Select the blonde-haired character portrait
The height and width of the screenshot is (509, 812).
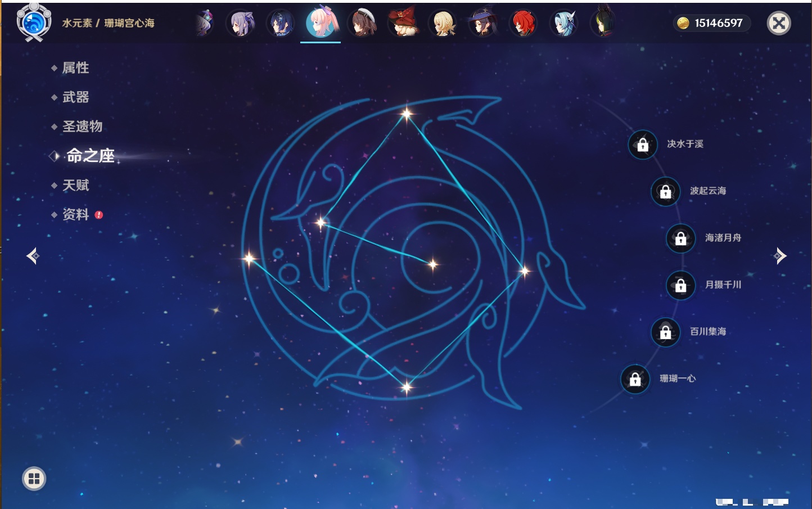[x=443, y=24]
